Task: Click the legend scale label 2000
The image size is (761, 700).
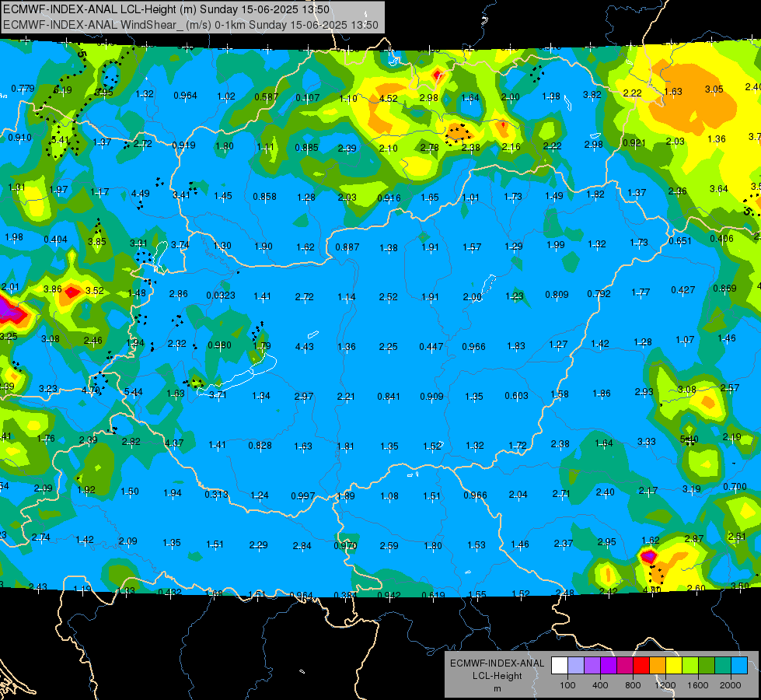Action: (730, 685)
